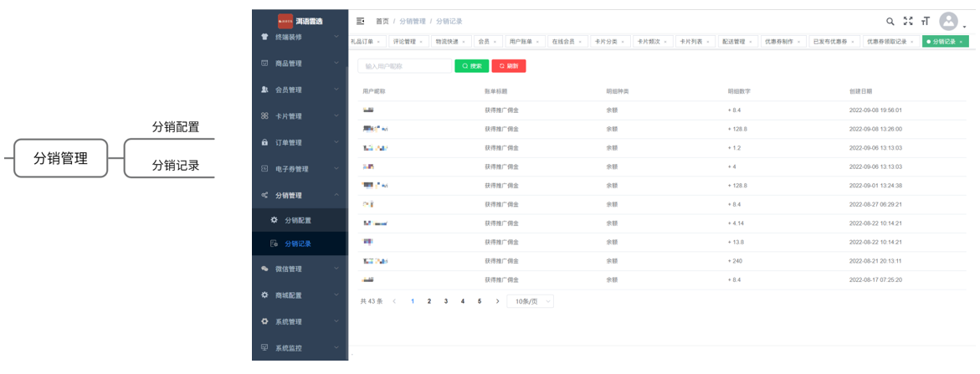Viewport: 980px width, 374px height.
Task: Expand the 会员管理 menu chevron
Action: 336,90
